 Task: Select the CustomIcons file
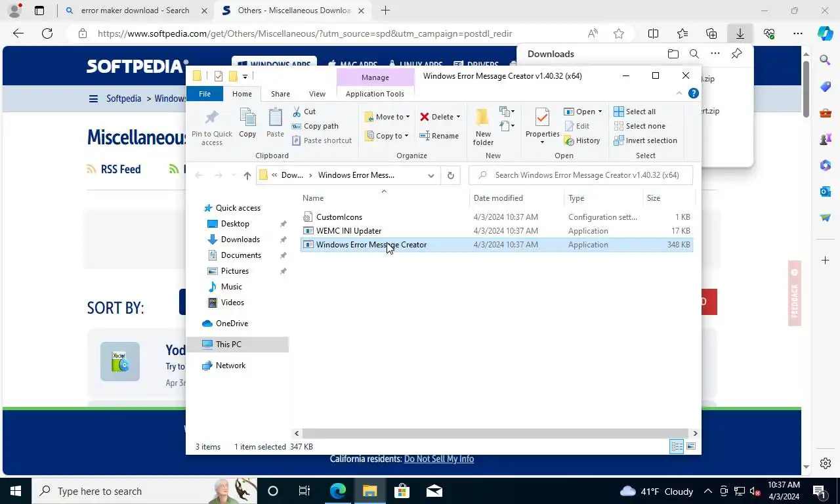point(339,217)
